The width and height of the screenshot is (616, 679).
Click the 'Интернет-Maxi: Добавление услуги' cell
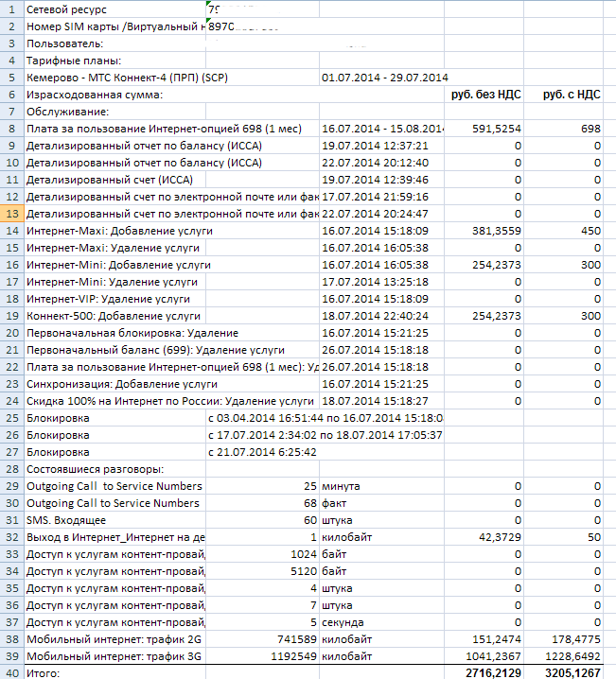point(118,230)
